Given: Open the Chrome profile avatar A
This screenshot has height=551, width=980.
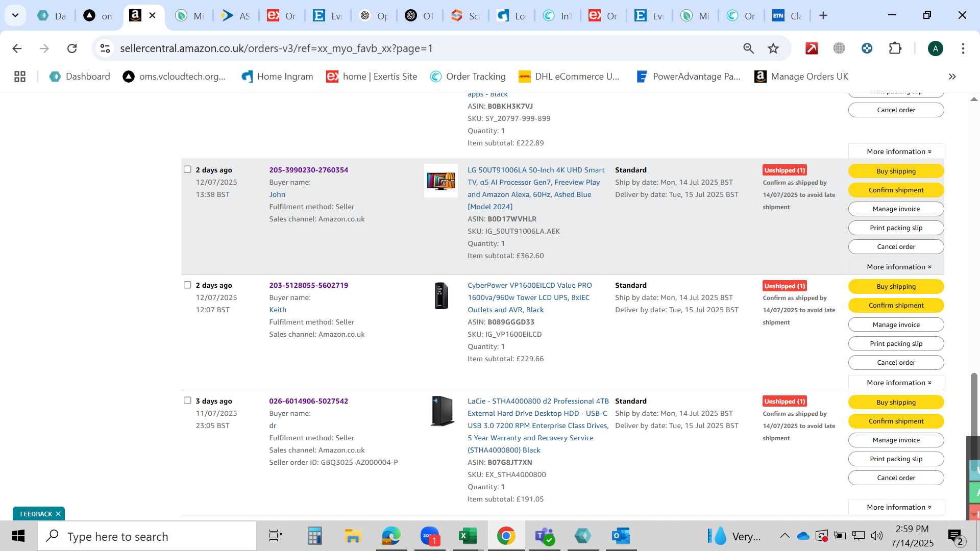Looking at the screenshot, I should point(935,48).
